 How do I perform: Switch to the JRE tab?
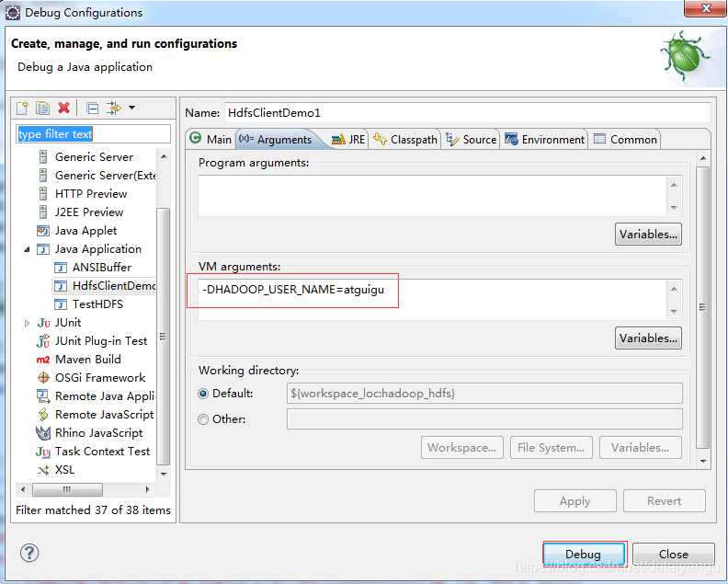coord(348,140)
